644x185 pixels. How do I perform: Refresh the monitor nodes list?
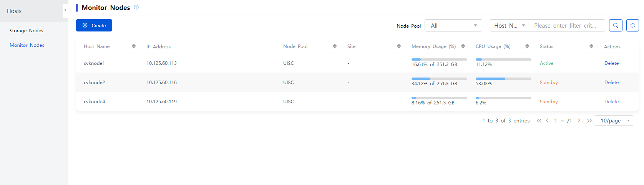tap(632, 25)
